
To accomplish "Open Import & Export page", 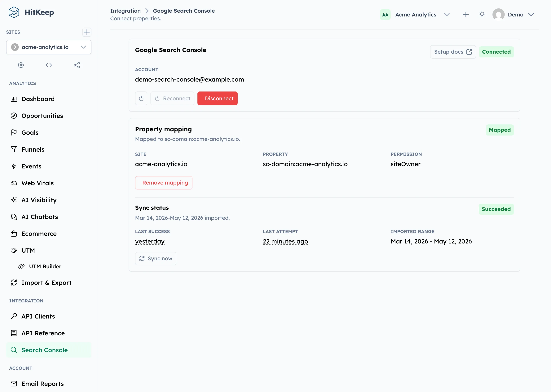I will (x=49, y=283).
